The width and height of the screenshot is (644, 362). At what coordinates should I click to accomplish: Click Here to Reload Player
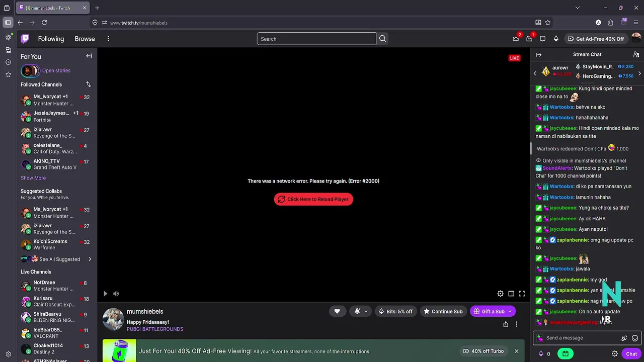pyautogui.click(x=313, y=199)
